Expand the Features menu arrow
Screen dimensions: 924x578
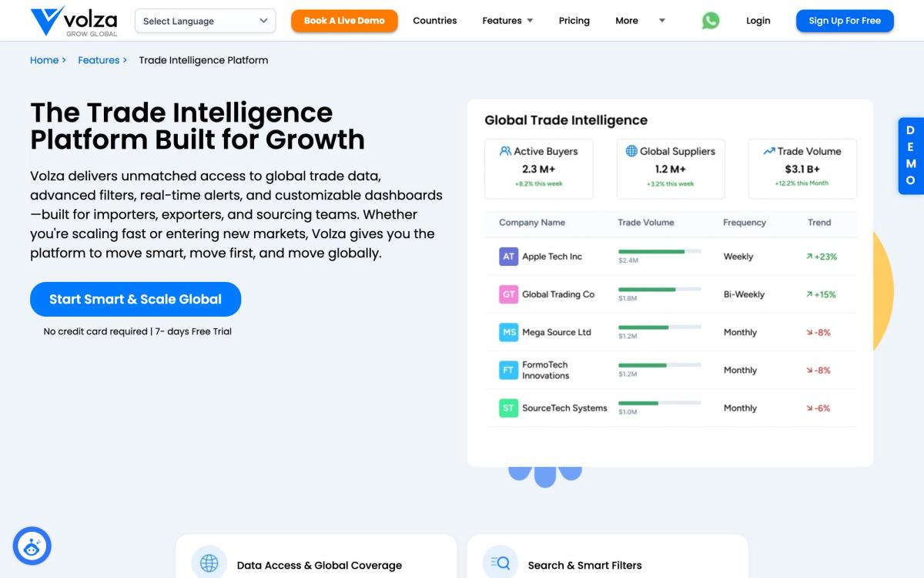(530, 21)
